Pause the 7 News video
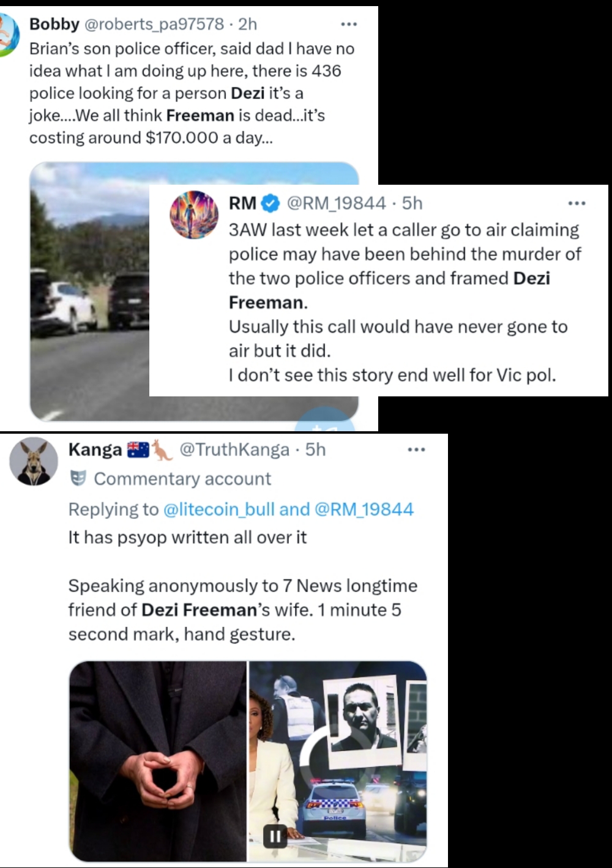 coord(275,836)
